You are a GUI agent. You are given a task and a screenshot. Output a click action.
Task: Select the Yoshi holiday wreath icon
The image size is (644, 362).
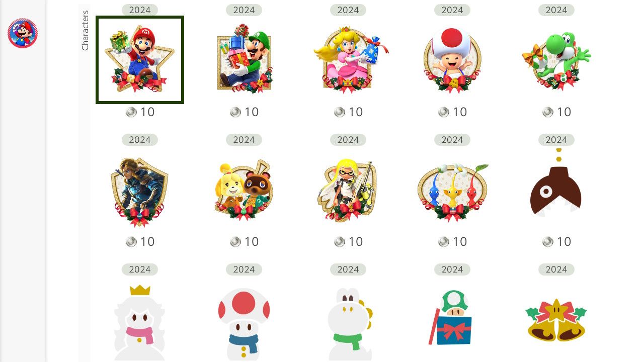click(x=556, y=60)
